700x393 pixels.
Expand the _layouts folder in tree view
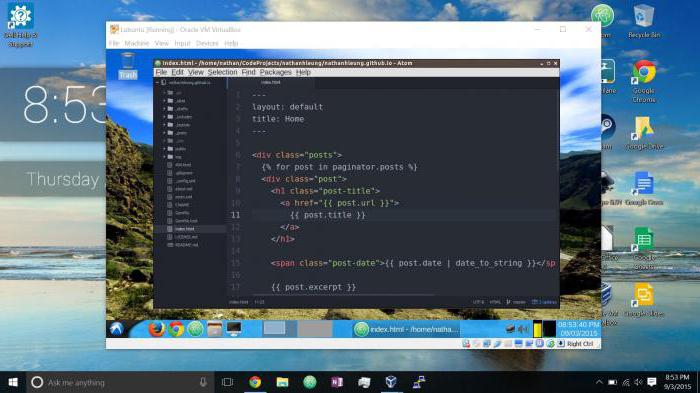(165, 125)
